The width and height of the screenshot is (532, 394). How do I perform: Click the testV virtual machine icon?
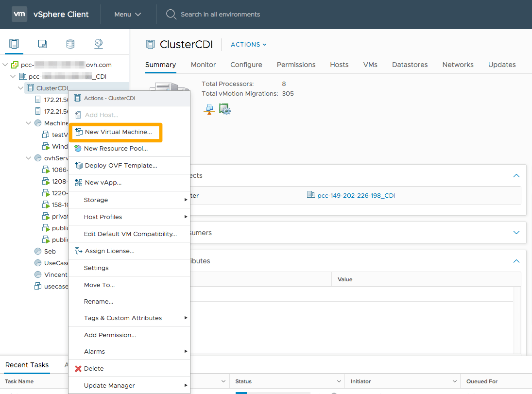tap(46, 135)
